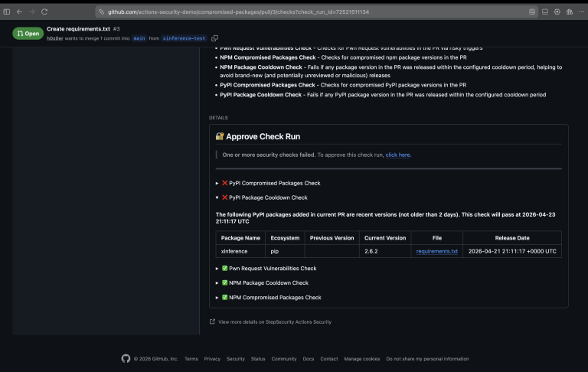The width and height of the screenshot is (588, 372).
Task: Open the reader view icon in address bar
Action: tap(532, 11)
